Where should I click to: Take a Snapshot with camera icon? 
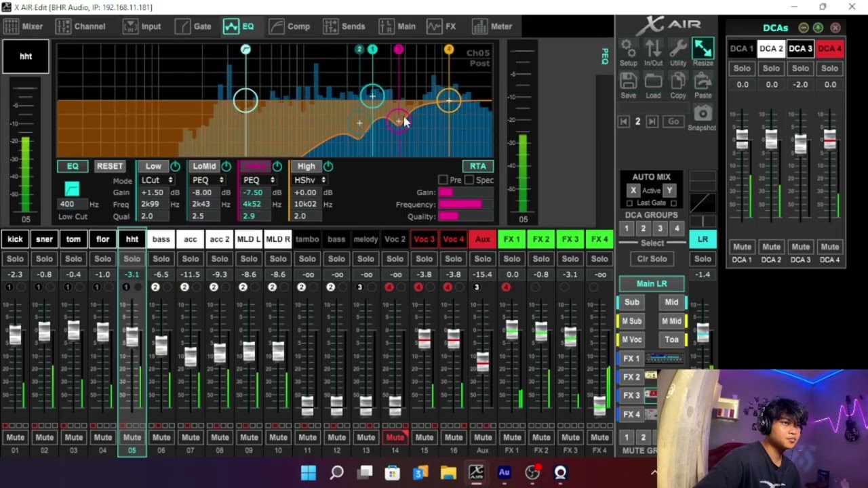pos(703,113)
